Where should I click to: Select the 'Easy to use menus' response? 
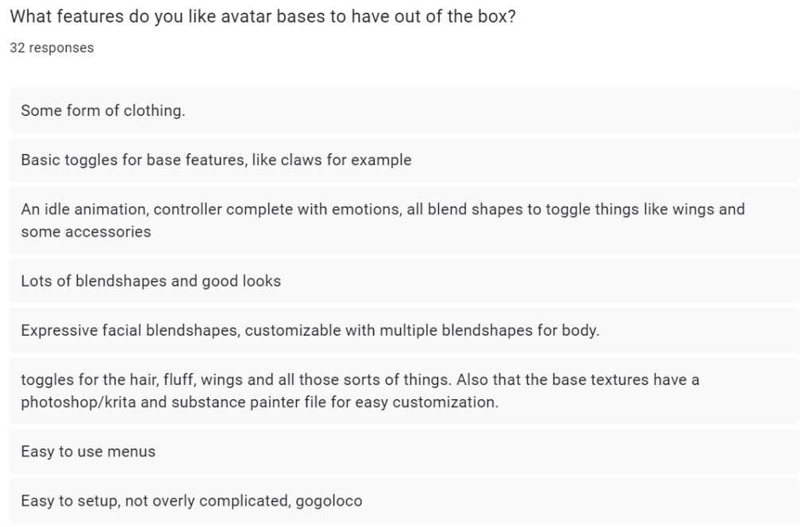(x=88, y=452)
